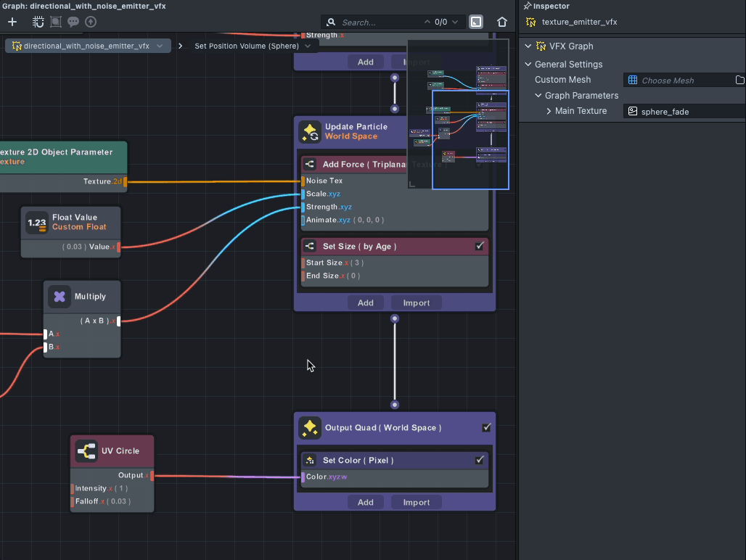Click the Multiply node's X icon
Viewport: 746px width, 560px height.
click(x=60, y=297)
